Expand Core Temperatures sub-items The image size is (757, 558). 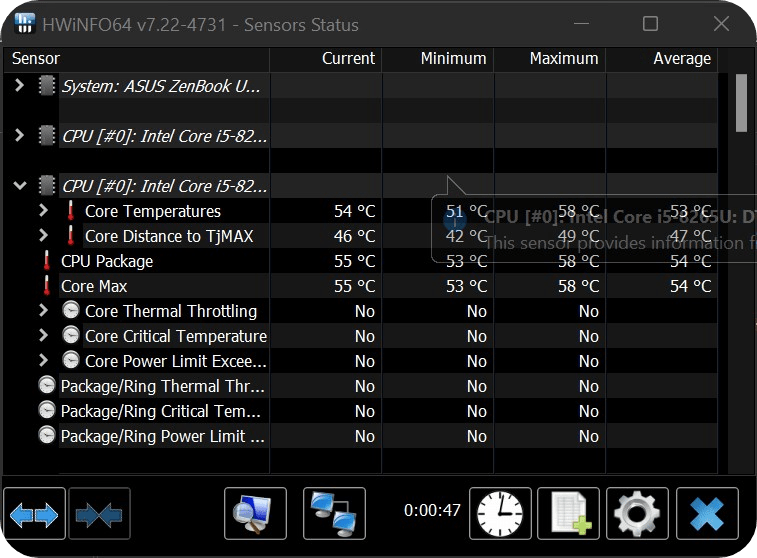43,210
